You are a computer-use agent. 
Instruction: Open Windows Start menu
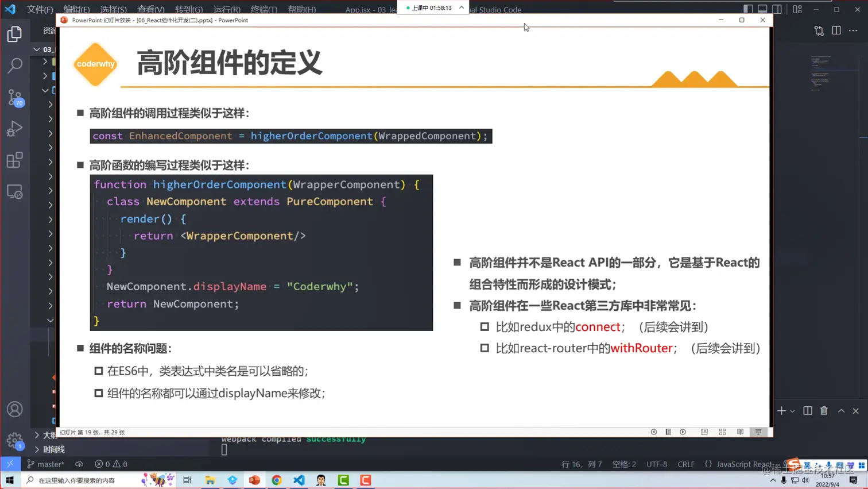pyautogui.click(x=10, y=480)
